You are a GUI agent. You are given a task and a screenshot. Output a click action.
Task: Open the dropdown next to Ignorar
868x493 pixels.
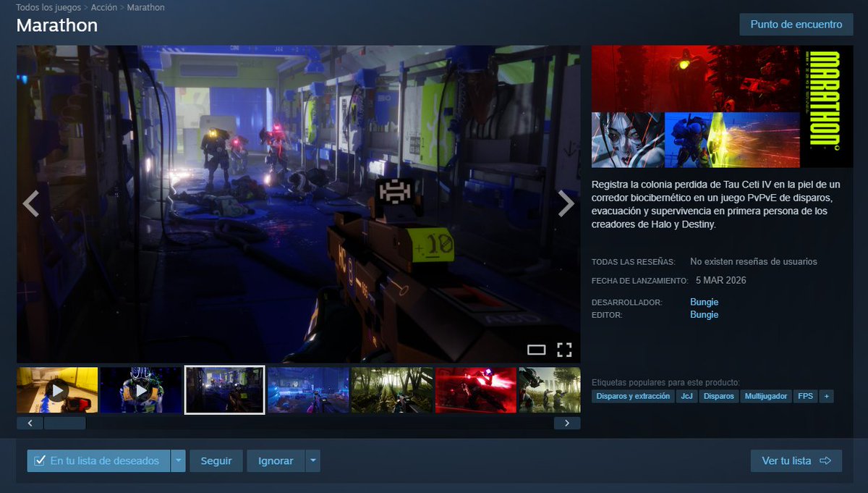click(x=312, y=460)
